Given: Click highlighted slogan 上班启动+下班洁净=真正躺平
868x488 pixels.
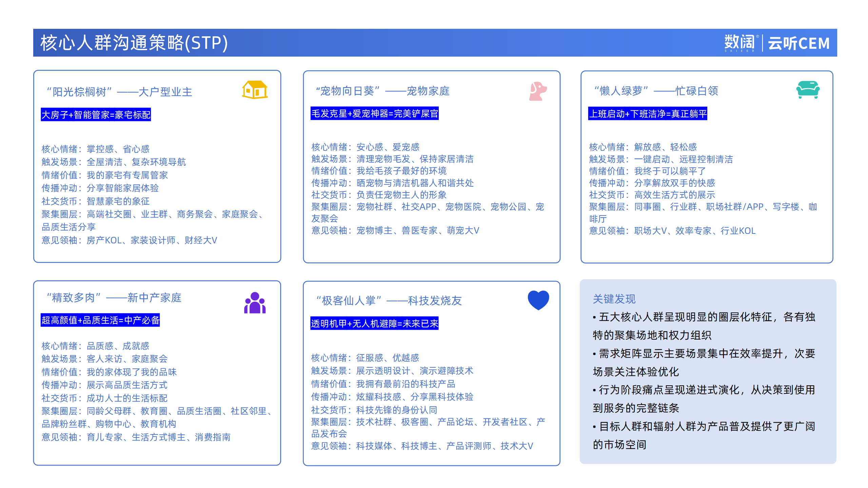Looking at the screenshot, I should 647,114.
